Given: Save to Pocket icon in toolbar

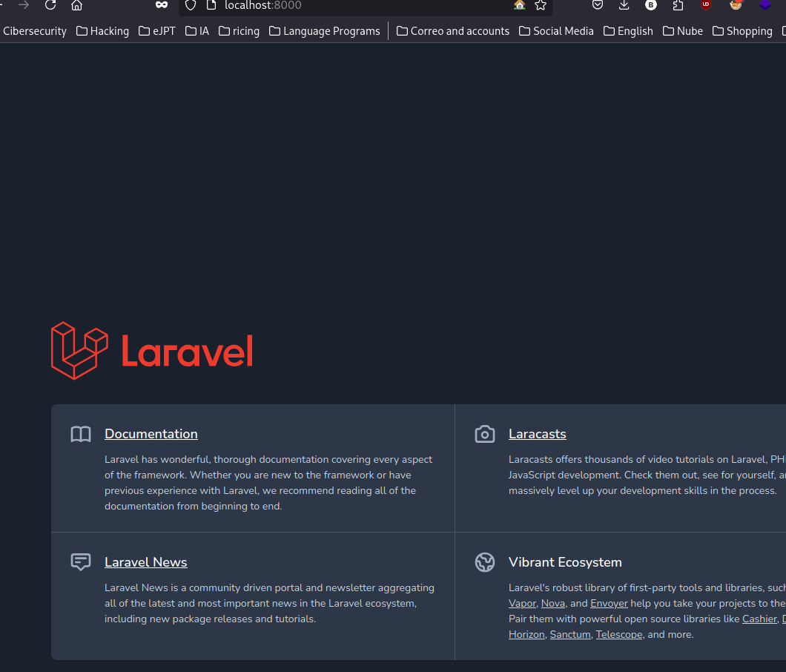Looking at the screenshot, I should click(598, 5).
